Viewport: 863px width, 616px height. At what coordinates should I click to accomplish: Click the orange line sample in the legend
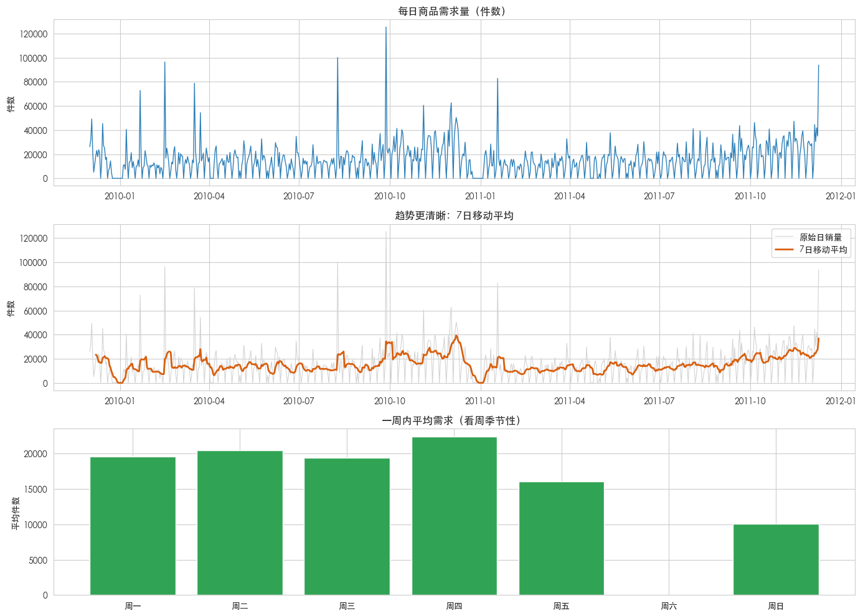pos(784,250)
